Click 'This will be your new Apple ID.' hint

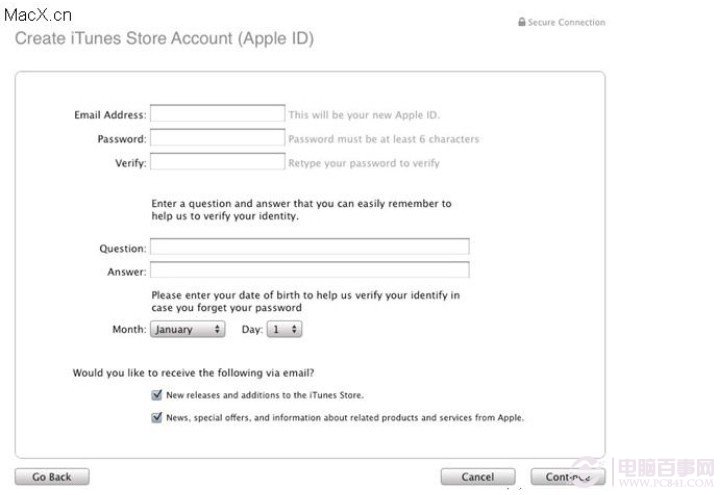pyautogui.click(x=364, y=115)
